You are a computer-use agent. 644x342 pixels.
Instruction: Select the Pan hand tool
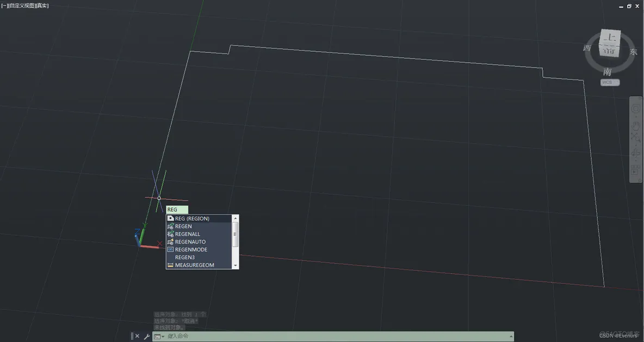pos(636,125)
